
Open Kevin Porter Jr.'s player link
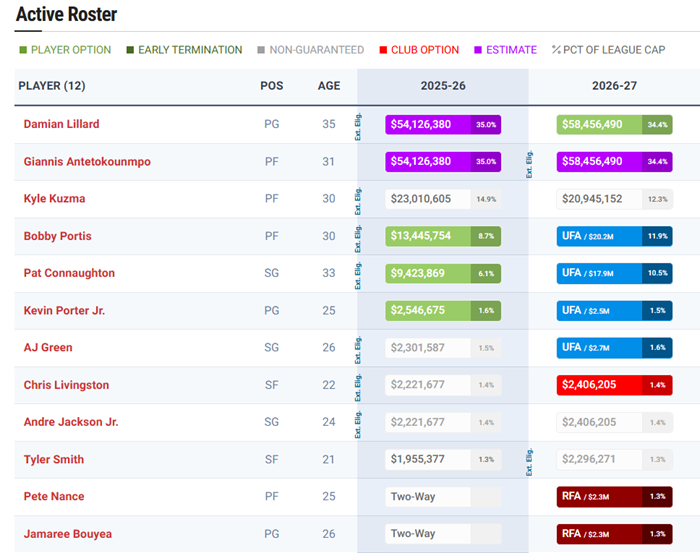point(64,311)
